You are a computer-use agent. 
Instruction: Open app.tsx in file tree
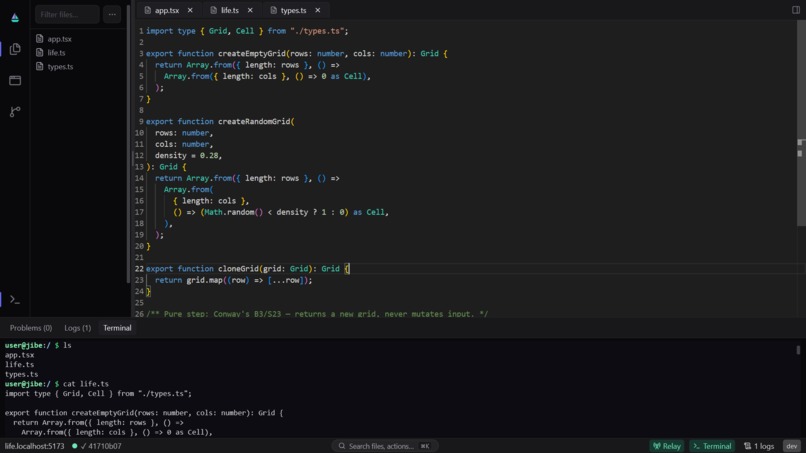tap(59, 39)
